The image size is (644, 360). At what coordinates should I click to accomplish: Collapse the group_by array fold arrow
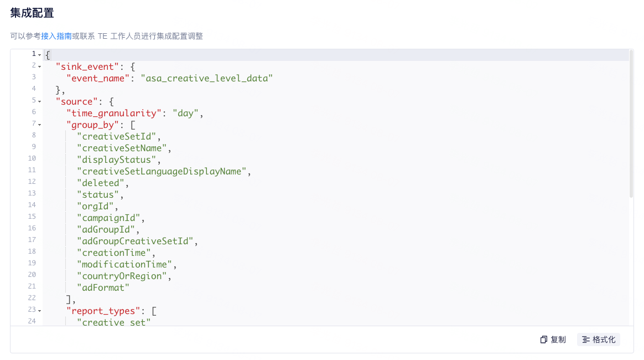40,125
